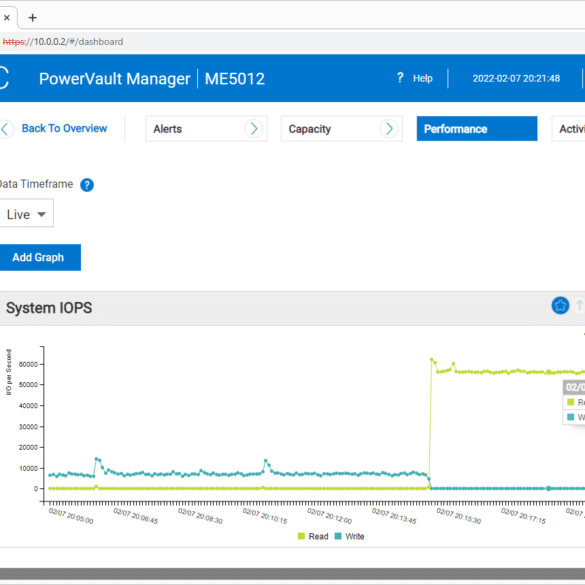Viewport: 585px width, 585px height.
Task: Open a new browser tab
Action: (x=32, y=18)
